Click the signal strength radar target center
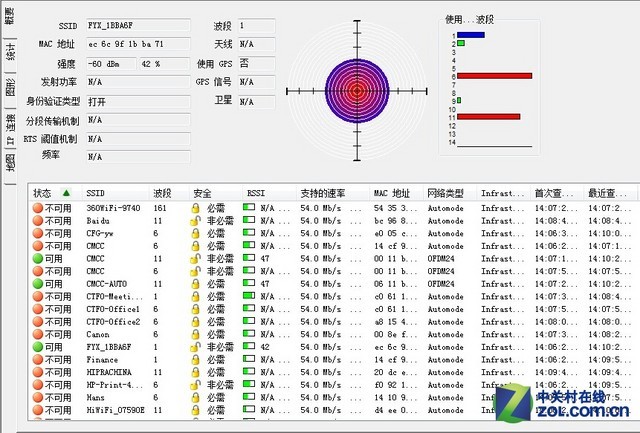This screenshot has width=640, height=433. [357, 91]
